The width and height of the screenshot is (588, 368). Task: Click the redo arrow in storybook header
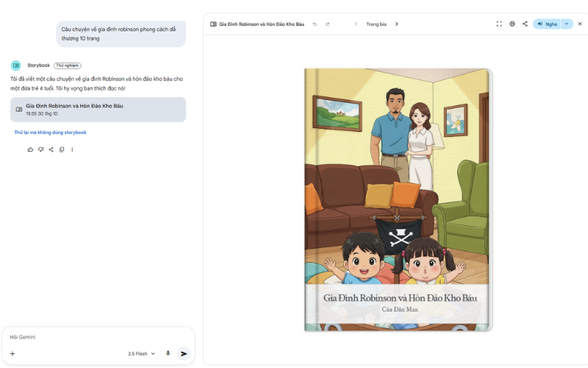coord(328,24)
